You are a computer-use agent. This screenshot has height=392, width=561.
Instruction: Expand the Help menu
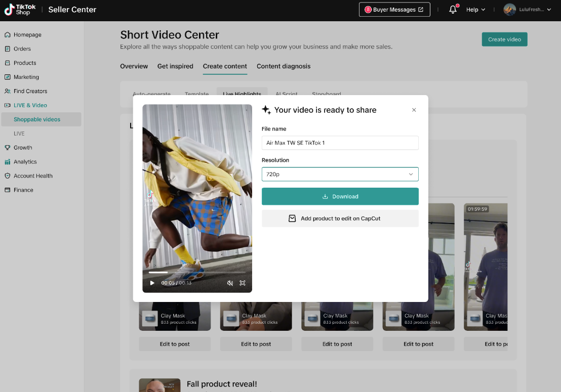(x=475, y=10)
